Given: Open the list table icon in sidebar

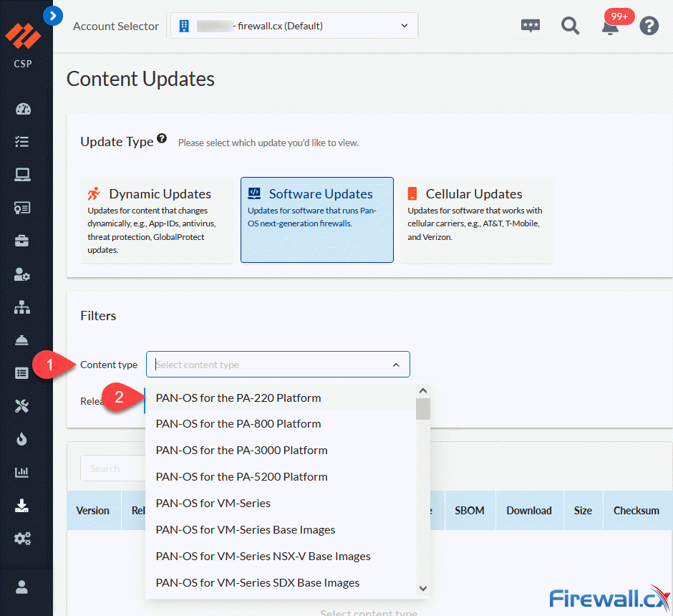Looking at the screenshot, I should [22, 373].
